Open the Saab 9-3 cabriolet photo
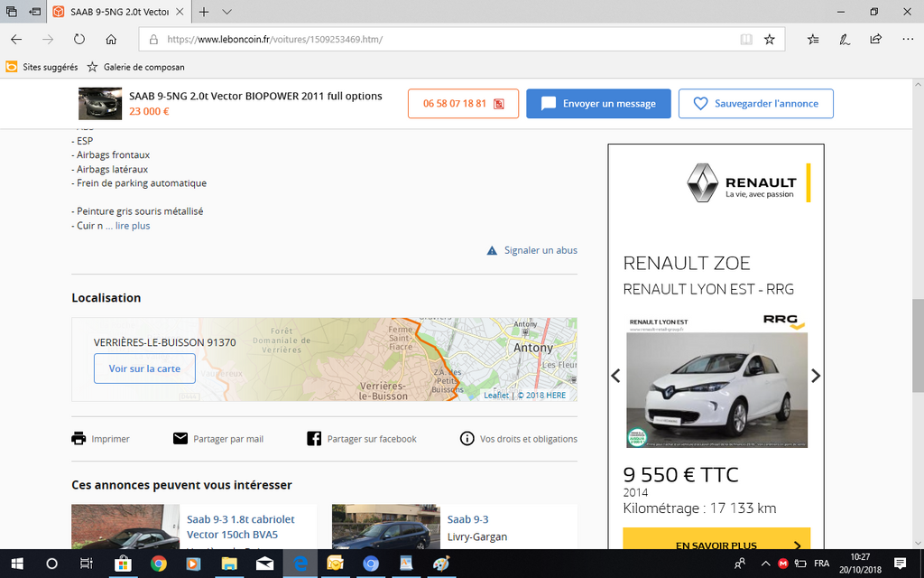The height and width of the screenshot is (578, 924). (125, 527)
